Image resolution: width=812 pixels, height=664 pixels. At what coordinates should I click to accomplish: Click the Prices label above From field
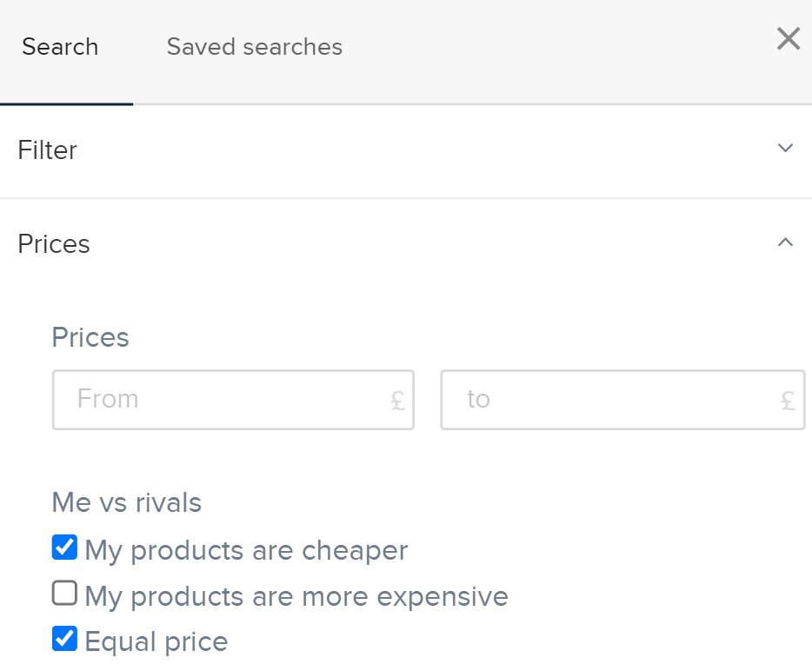click(90, 337)
